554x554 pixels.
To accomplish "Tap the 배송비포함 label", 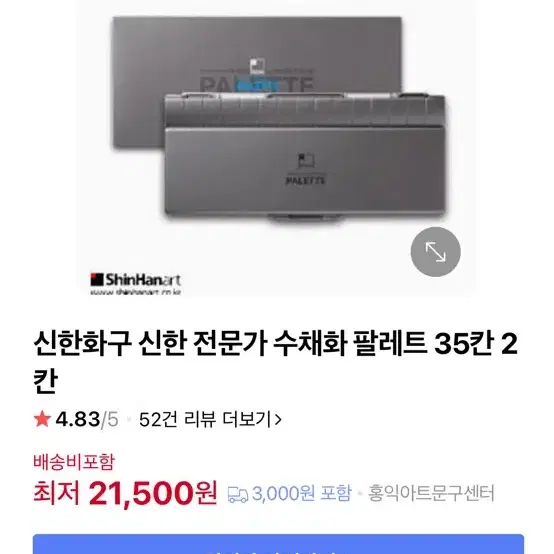I will click(x=74, y=462).
